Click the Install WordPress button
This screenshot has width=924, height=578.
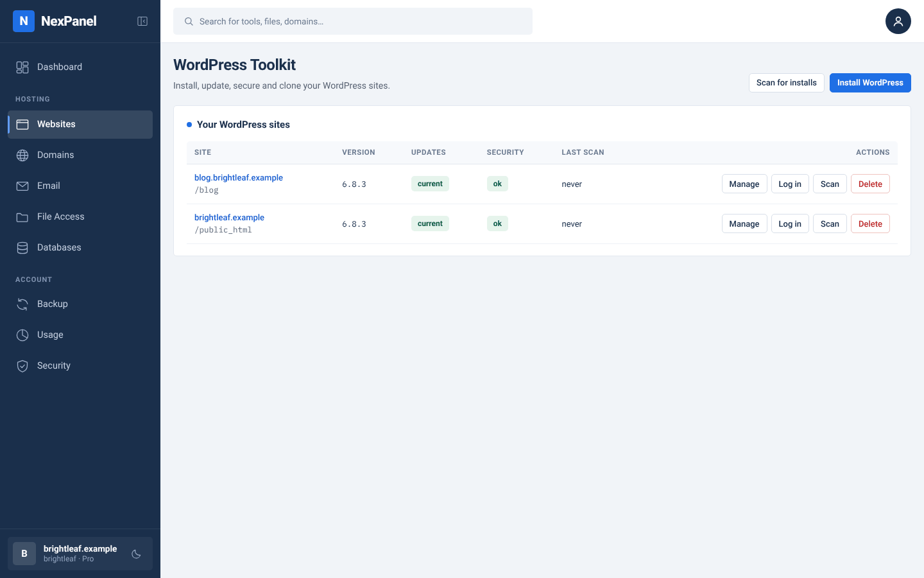[870, 83]
